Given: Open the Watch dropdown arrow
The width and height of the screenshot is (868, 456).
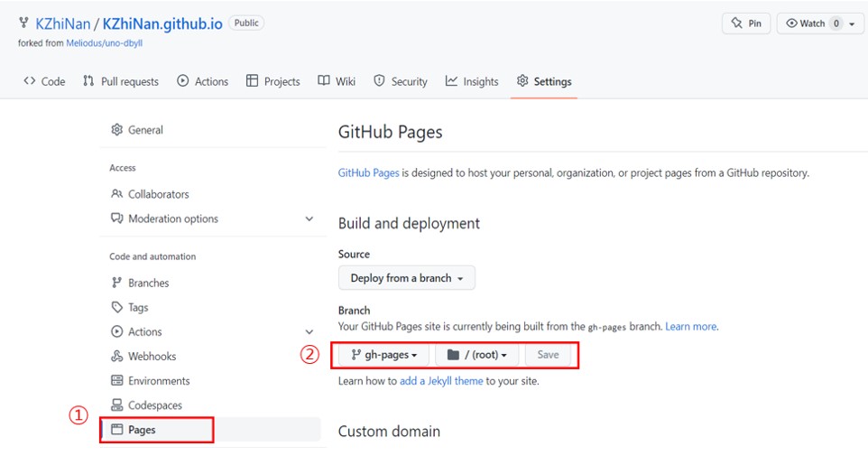Looking at the screenshot, I should 852,23.
